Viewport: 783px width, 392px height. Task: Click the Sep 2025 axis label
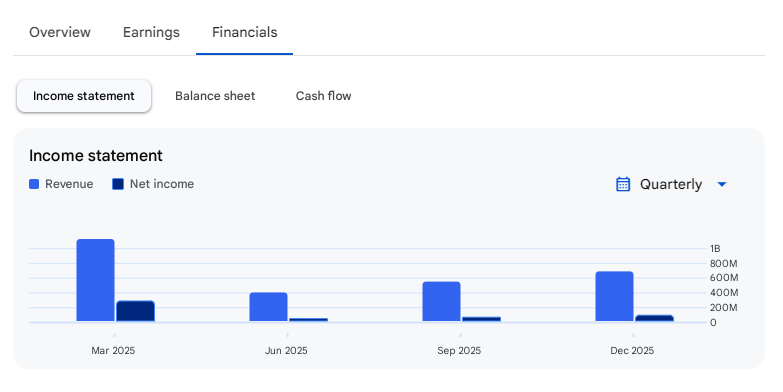pos(459,351)
